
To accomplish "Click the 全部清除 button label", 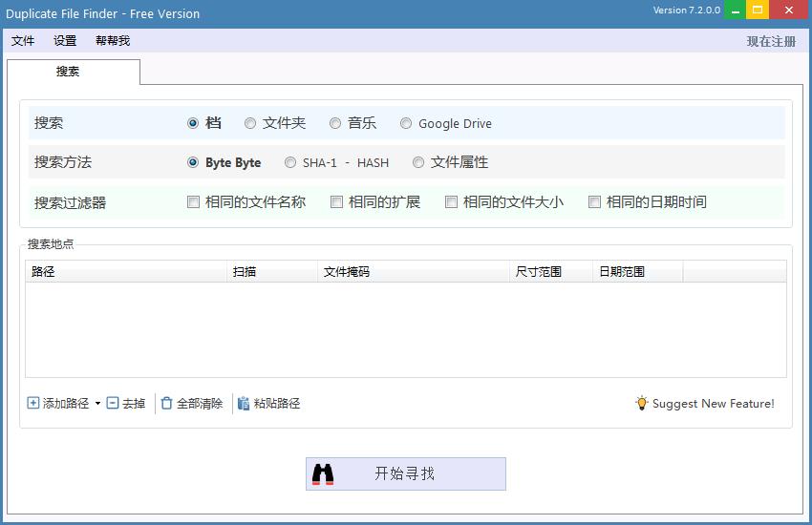I will (x=200, y=404).
